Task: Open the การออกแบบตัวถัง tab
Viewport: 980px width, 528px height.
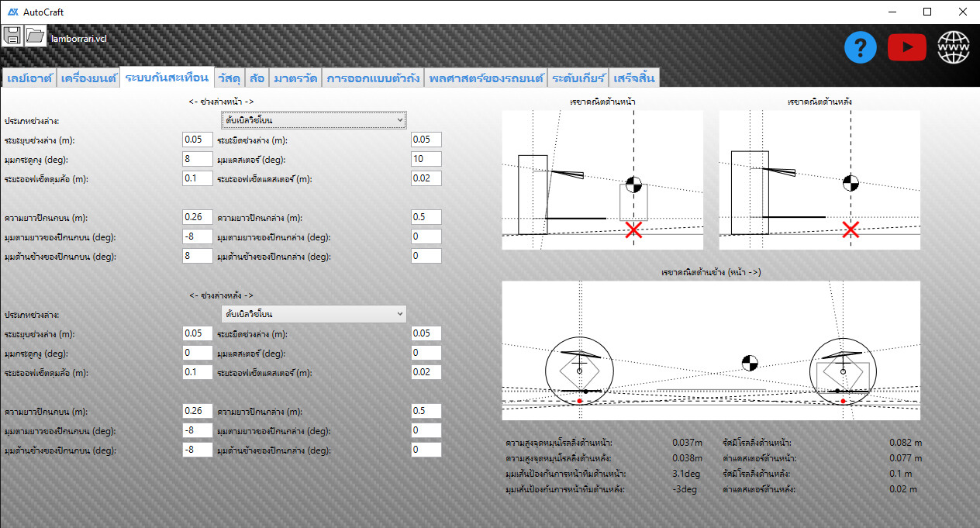Action: click(374, 78)
